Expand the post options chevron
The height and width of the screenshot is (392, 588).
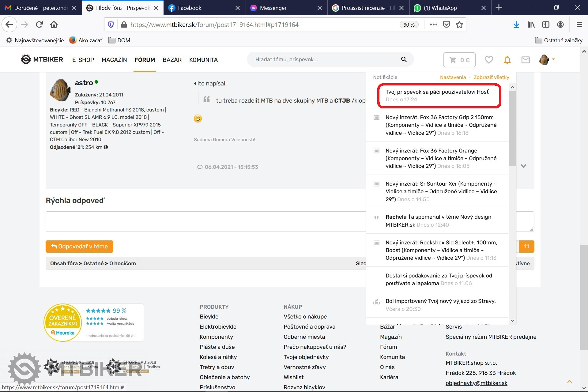[x=524, y=166]
